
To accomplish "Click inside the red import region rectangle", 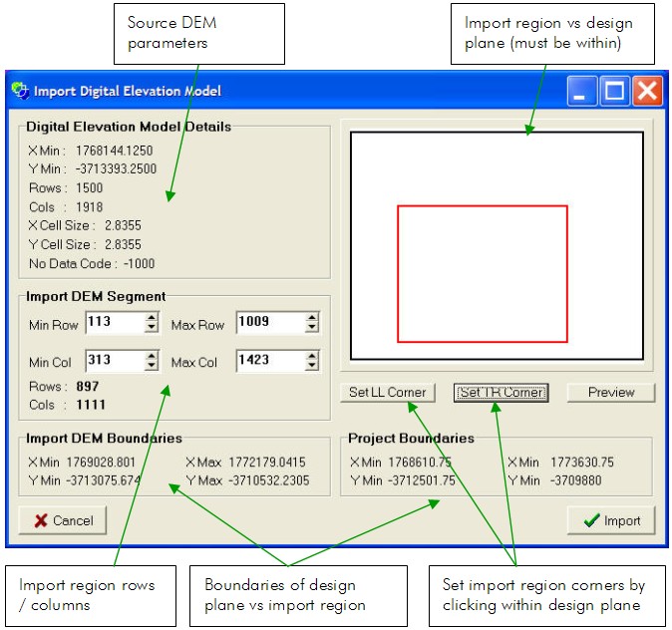I will click(482, 274).
